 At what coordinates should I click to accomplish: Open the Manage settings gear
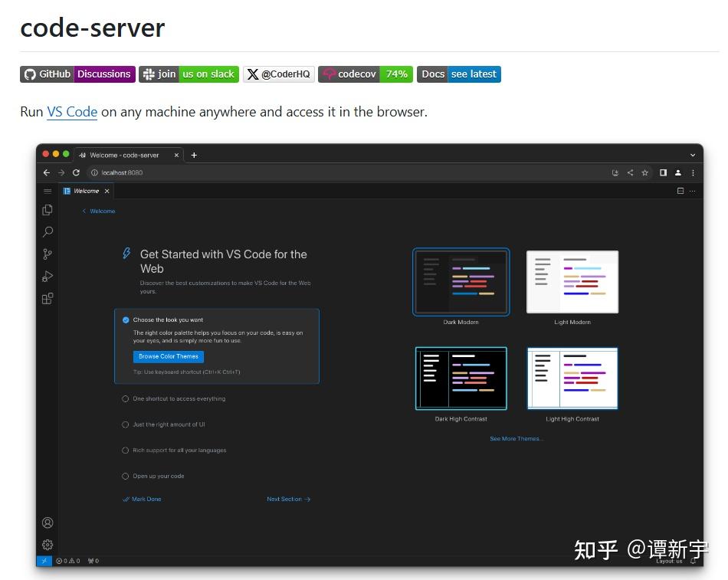(x=48, y=545)
